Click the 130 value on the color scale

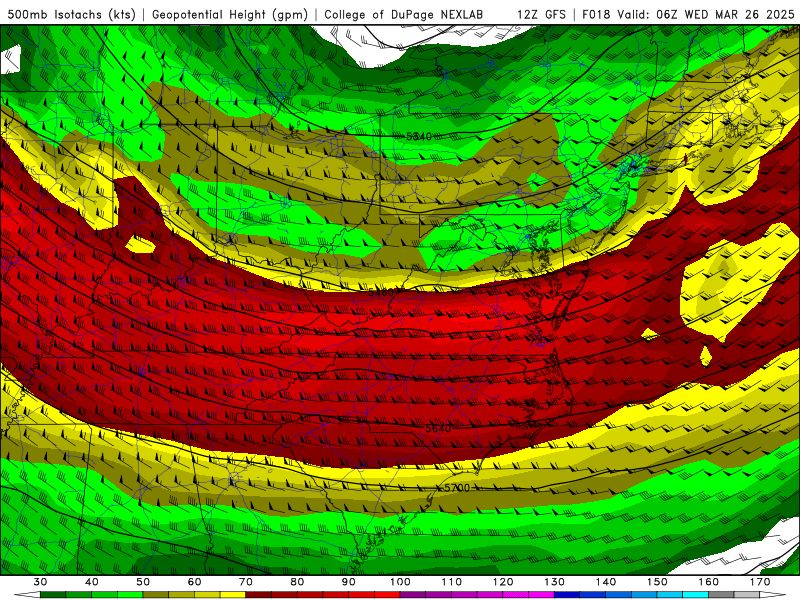[554, 582]
